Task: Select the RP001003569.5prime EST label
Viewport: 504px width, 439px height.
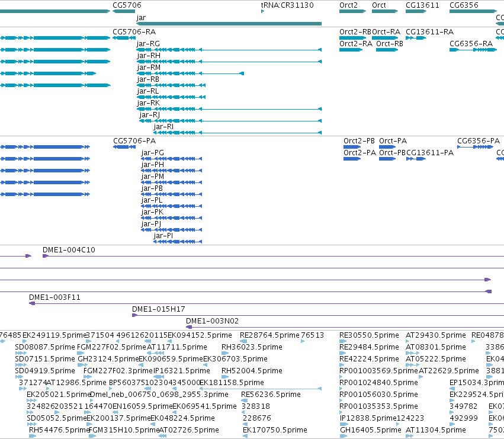Action: pyautogui.click(x=378, y=371)
